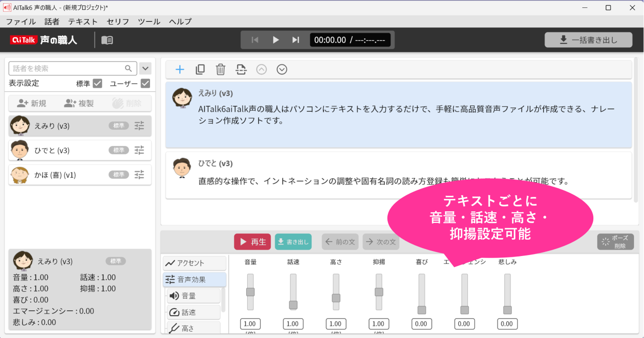
Task: Click the playback time display 00:00.00
Action: 351,40
